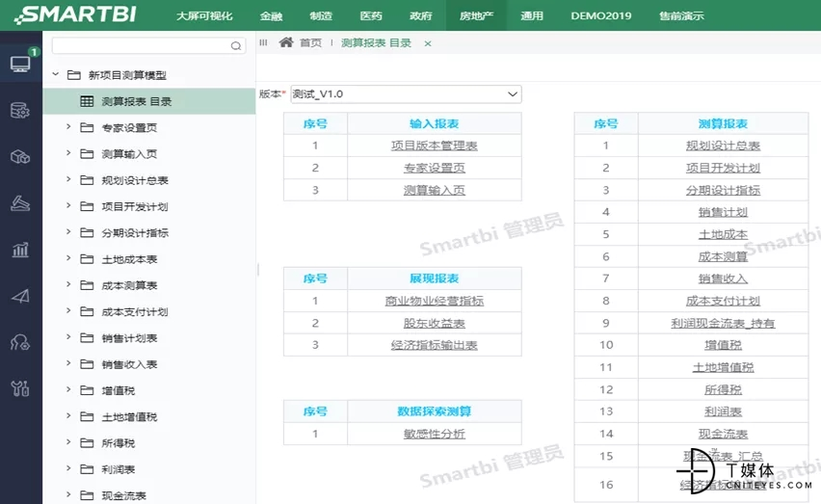
Task: Switch to the 首页 tab
Action: (310, 43)
